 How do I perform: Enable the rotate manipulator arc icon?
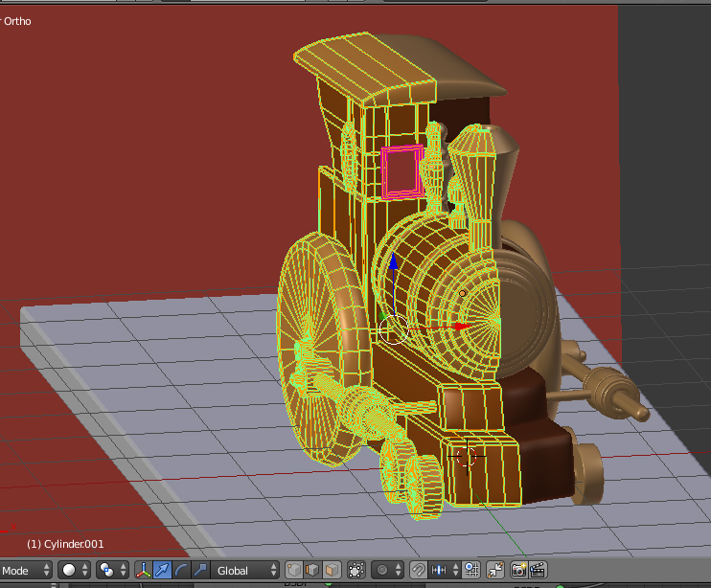click(x=181, y=570)
